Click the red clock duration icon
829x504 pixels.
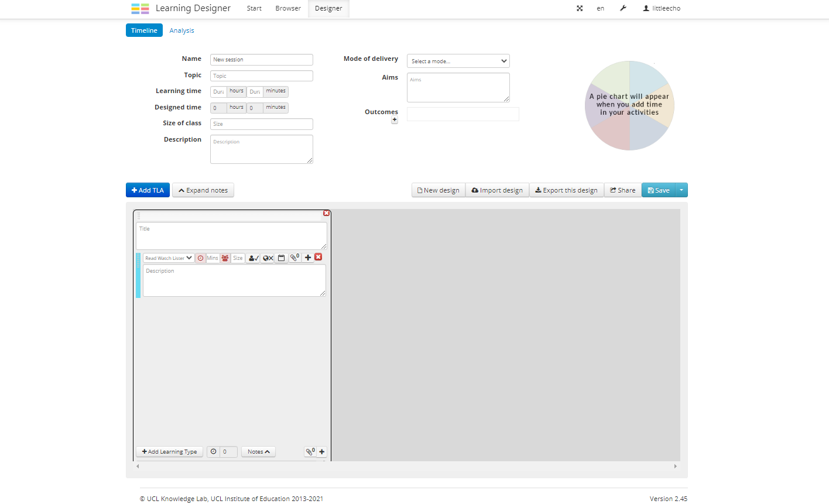[201, 258]
